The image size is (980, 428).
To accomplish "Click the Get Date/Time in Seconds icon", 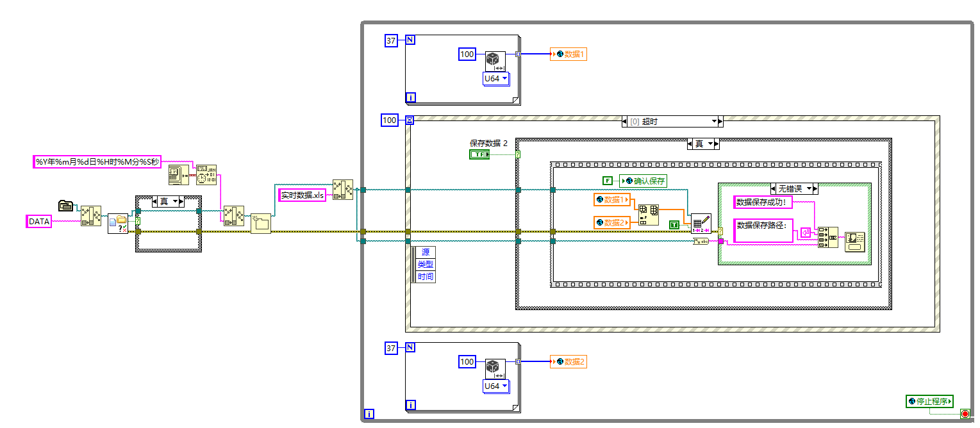I will pos(178,174).
